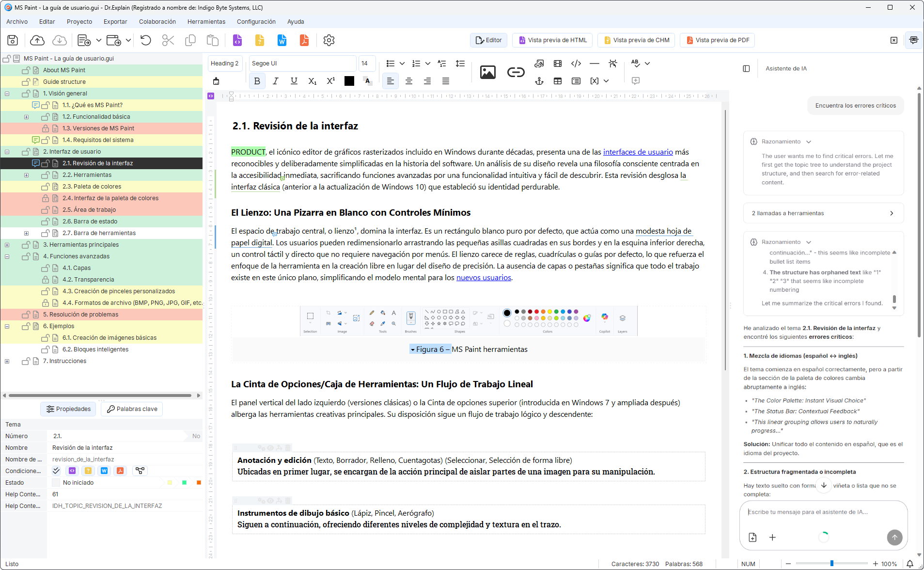Click the Editor button
Image resolution: width=924 pixels, height=570 pixels.
tap(488, 40)
